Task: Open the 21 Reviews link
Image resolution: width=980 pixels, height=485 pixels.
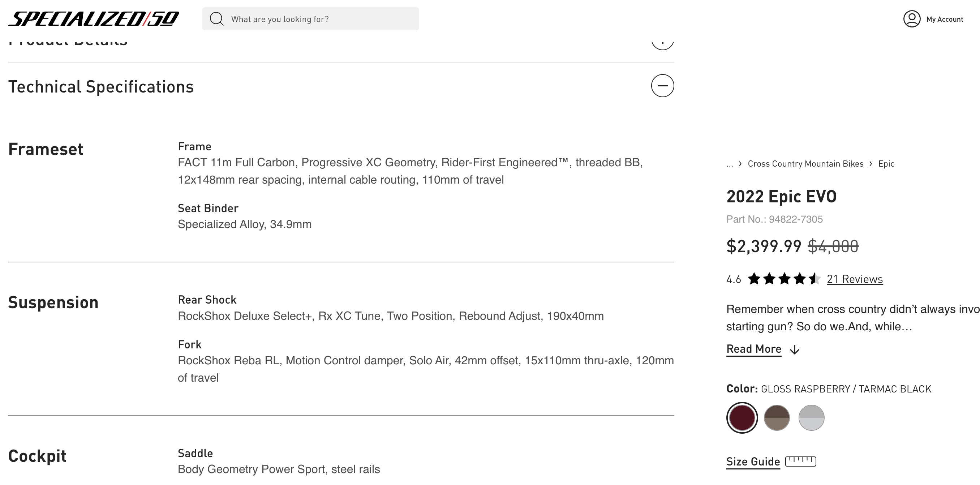Action: [x=855, y=279]
